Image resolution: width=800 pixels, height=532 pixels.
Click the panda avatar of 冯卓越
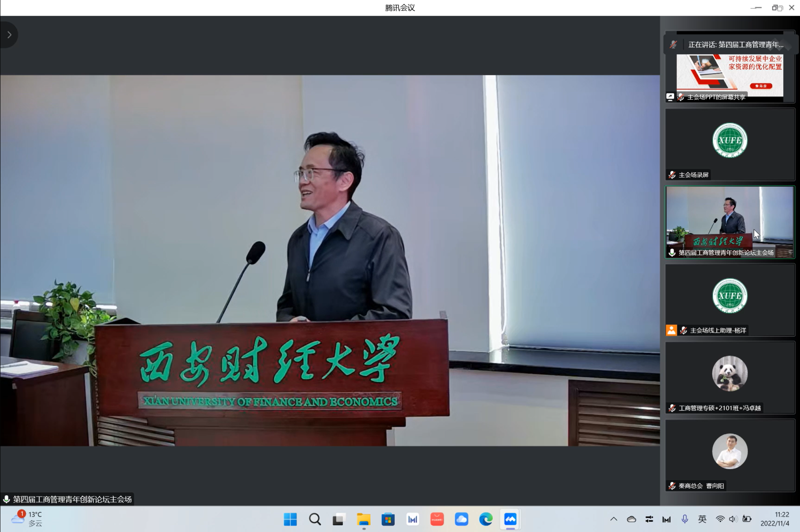(x=730, y=373)
